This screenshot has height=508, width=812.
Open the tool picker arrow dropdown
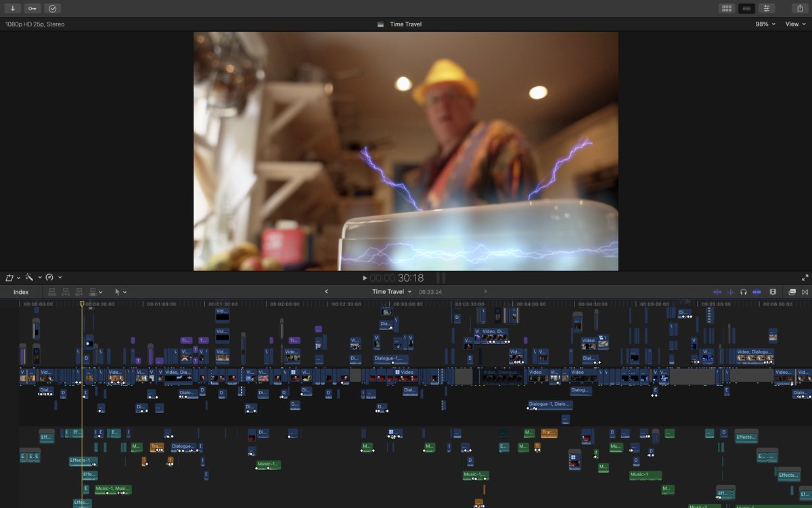125,293
